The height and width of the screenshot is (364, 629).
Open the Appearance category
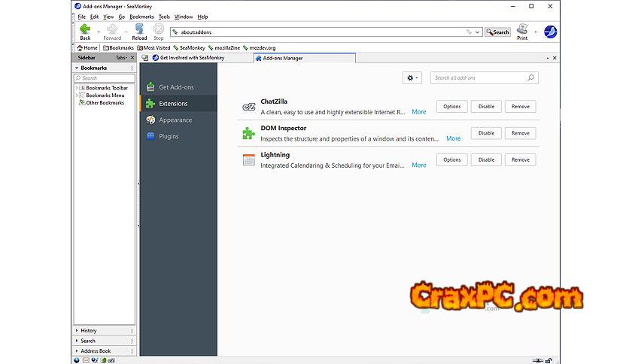click(178, 120)
